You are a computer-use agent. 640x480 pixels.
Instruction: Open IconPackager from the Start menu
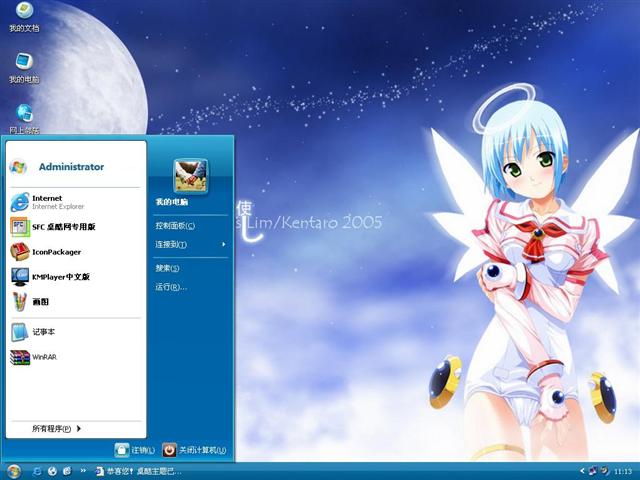(x=55, y=252)
